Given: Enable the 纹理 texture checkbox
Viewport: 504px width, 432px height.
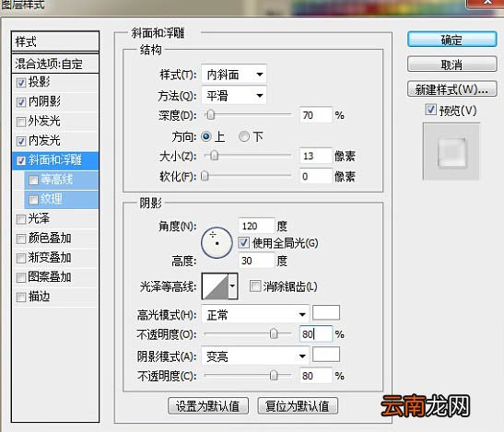Looking at the screenshot, I should click(33, 200).
